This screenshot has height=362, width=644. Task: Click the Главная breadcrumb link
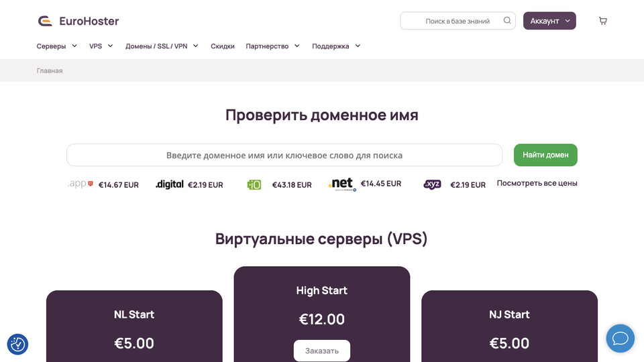coord(50,70)
